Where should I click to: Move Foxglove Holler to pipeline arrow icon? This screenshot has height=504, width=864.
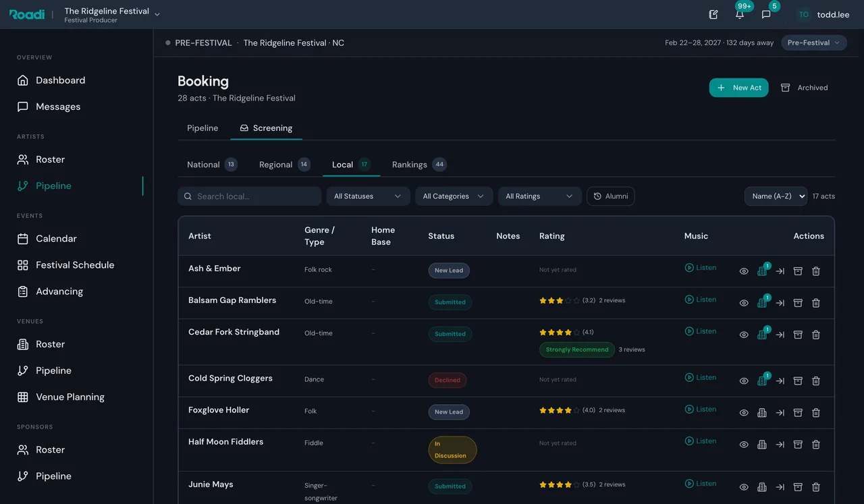point(780,413)
